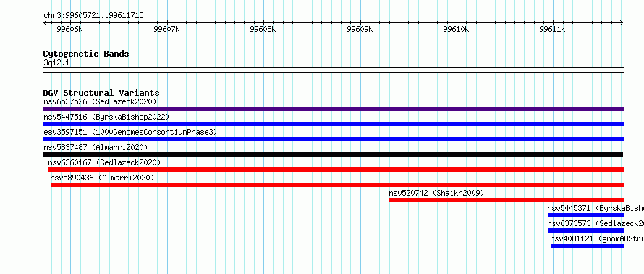Image resolution: width=644 pixels, height=274 pixels.
Task: Open the nsv5890436 (Almarri2020) label
Action: click(102, 178)
